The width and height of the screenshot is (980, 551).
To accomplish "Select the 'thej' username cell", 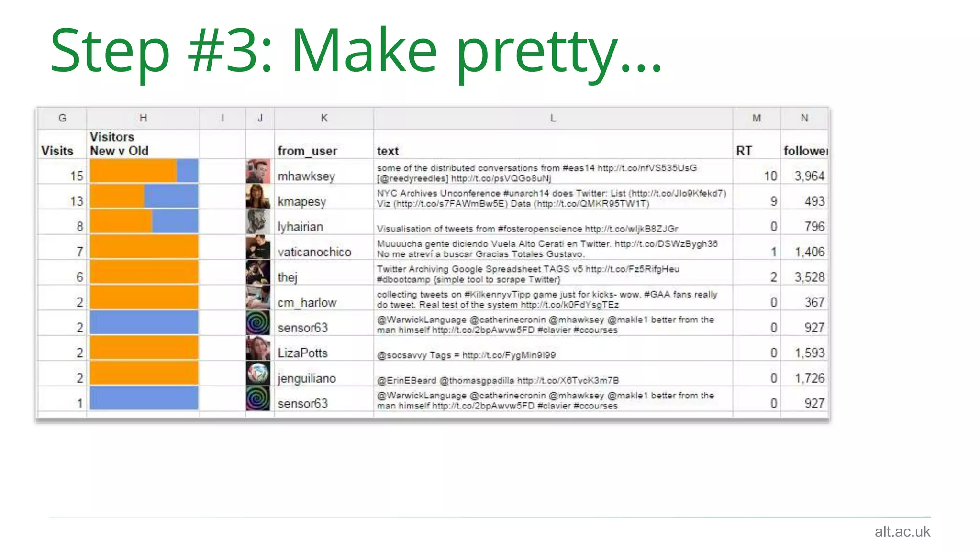I will tap(324, 273).
